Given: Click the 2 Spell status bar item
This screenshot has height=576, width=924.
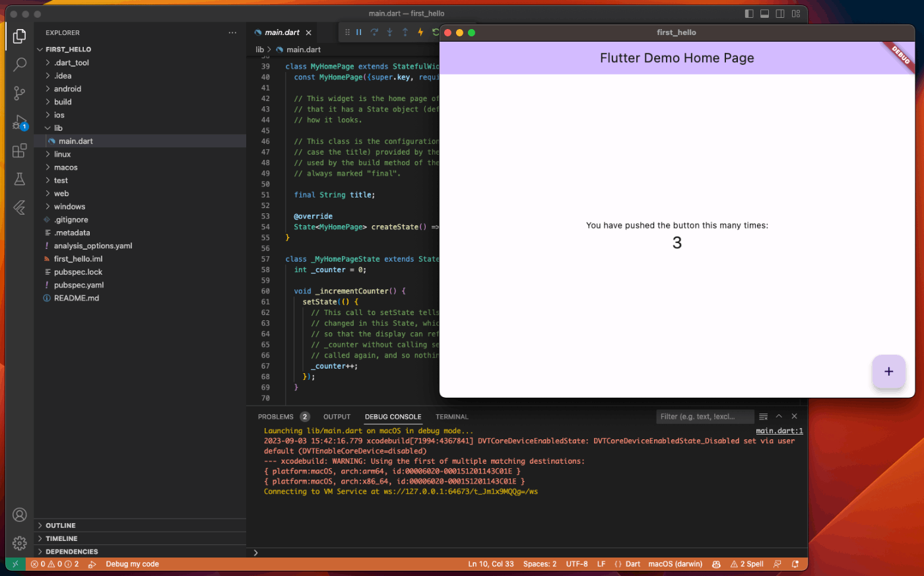Looking at the screenshot, I should click(x=747, y=564).
